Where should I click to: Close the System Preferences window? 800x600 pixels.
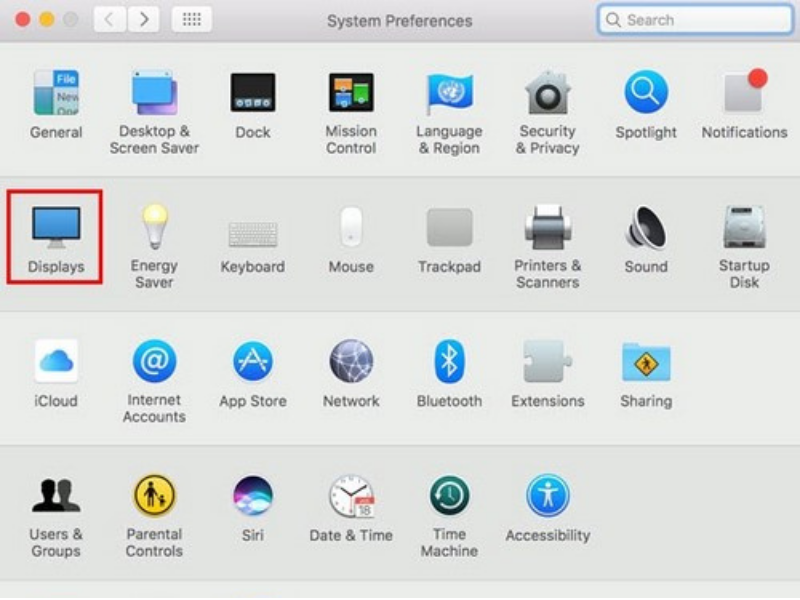[x=22, y=19]
